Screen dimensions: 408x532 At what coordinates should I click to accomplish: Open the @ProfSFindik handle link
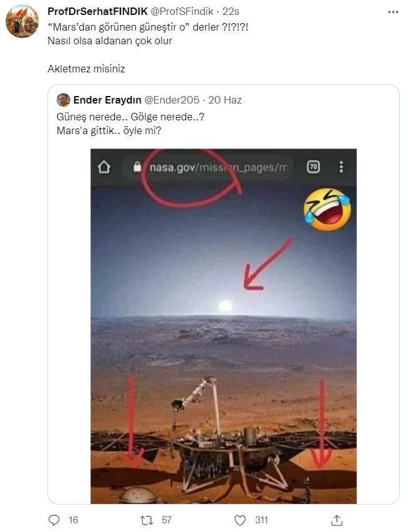(183, 12)
